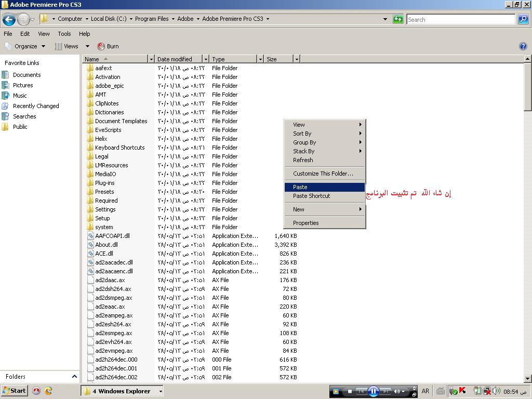
Task: Open the New submenu in context menu
Action: click(325, 210)
